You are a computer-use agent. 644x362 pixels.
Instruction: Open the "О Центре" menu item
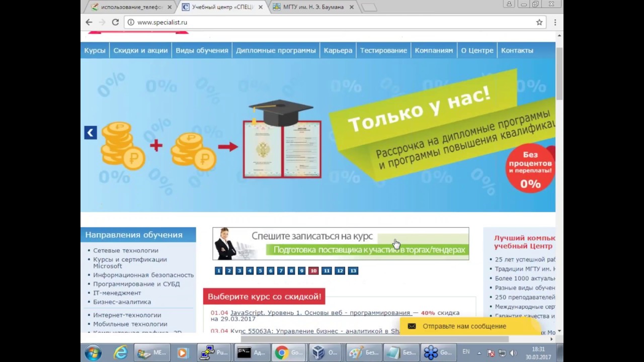click(477, 50)
